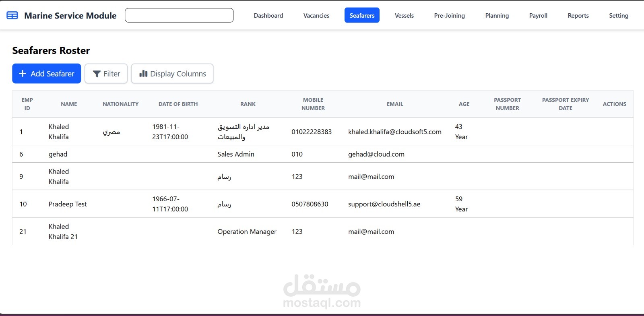Click mobile number 01022228383
This screenshot has width=644, height=316.
tap(312, 132)
